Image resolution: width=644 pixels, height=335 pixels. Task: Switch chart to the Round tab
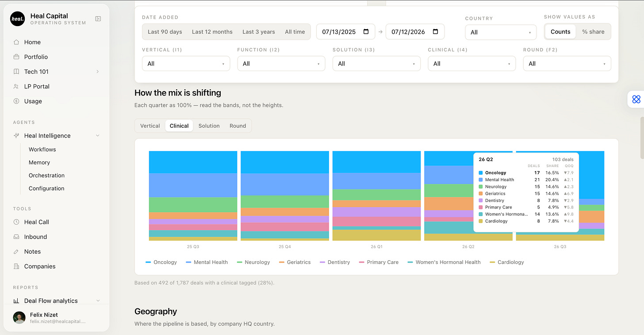[x=238, y=126]
